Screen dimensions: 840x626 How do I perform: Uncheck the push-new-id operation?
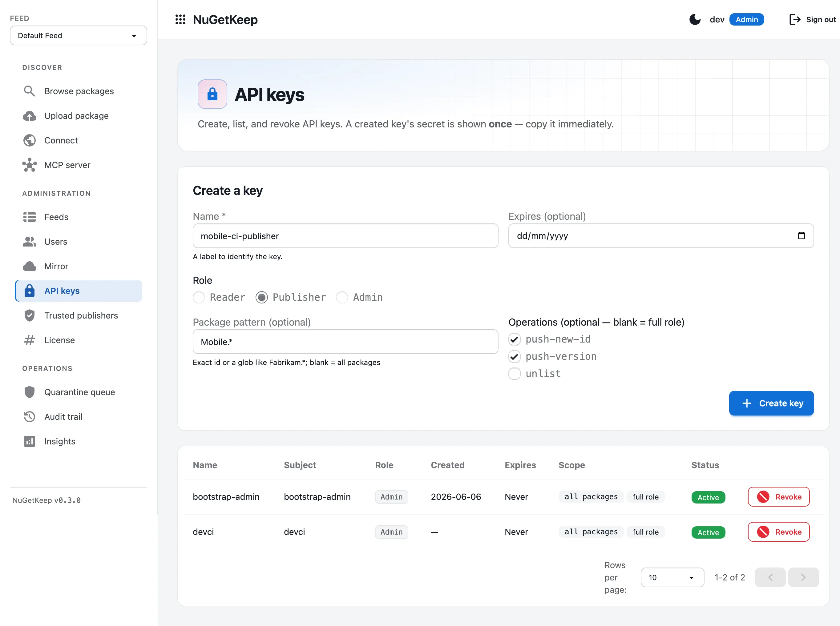tap(514, 339)
